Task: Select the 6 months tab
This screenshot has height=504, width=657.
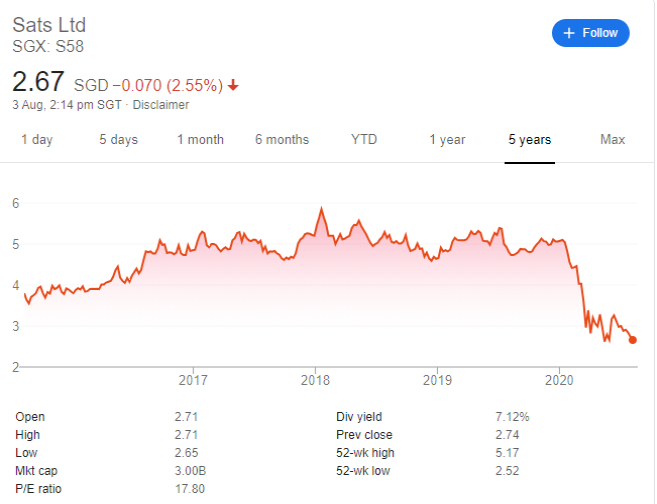Action: (282, 140)
